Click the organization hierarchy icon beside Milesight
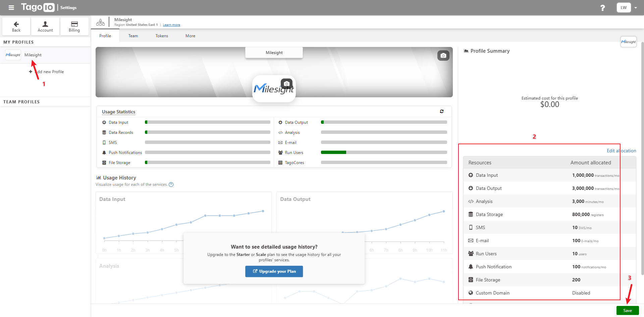This screenshot has height=317, width=644. coord(100,22)
